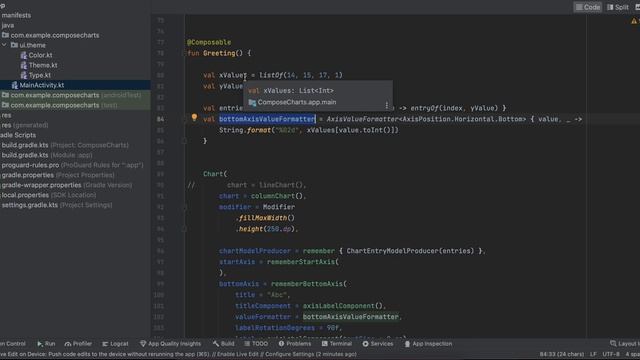Screen dimensions: 640x360
Task: Open the gradle-wrapper.properties file
Action: coord(67,185)
